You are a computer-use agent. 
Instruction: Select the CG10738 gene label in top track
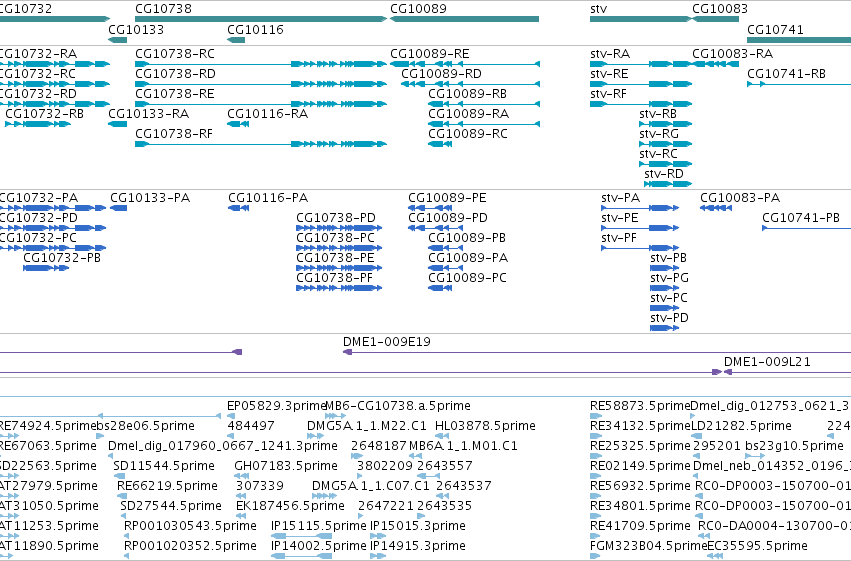tap(163, 9)
